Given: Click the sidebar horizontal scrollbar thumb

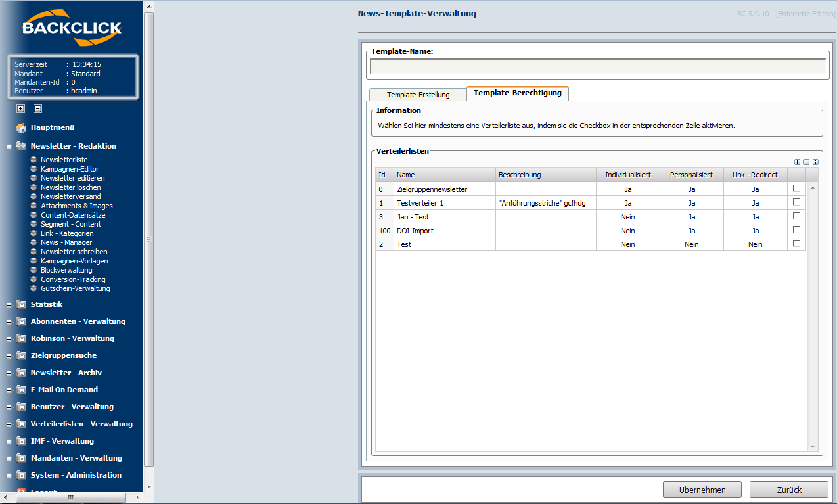Looking at the screenshot, I should pyautogui.click(x=71, y=498).
